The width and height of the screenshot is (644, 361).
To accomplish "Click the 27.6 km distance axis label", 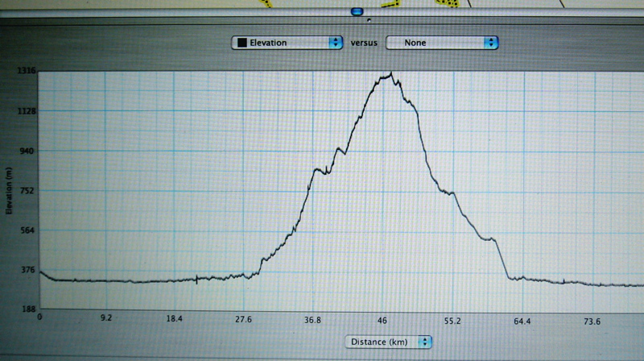I will pyautogui.click(x=243, y=321).
